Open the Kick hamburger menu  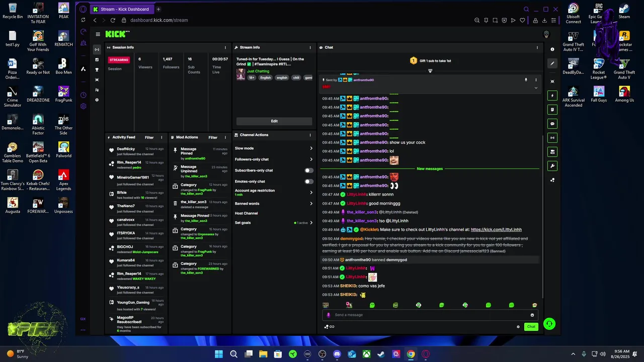point(98,34)
